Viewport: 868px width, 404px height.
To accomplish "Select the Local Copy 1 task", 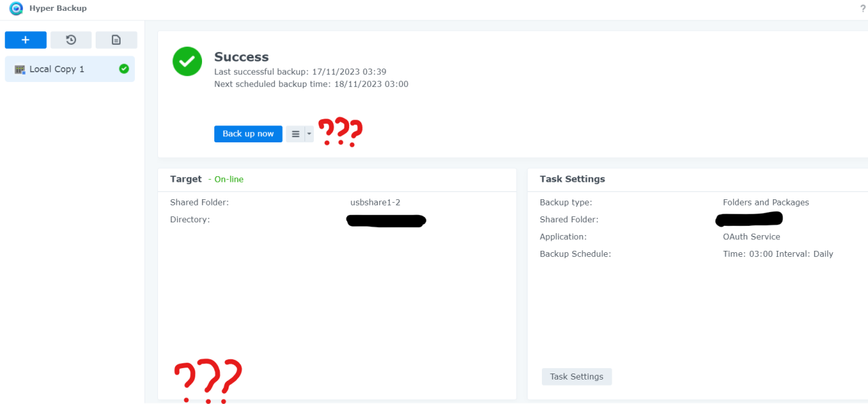I will point(70,69).
